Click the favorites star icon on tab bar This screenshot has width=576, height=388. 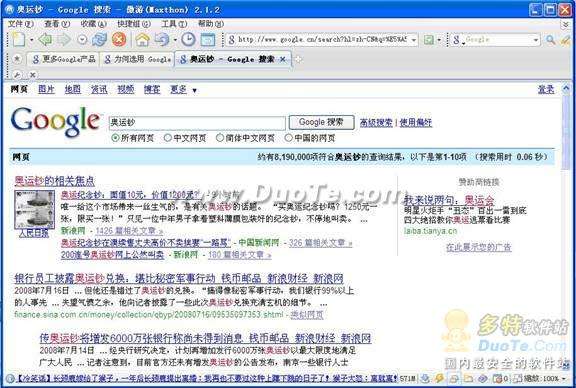(x=17, y=59)
